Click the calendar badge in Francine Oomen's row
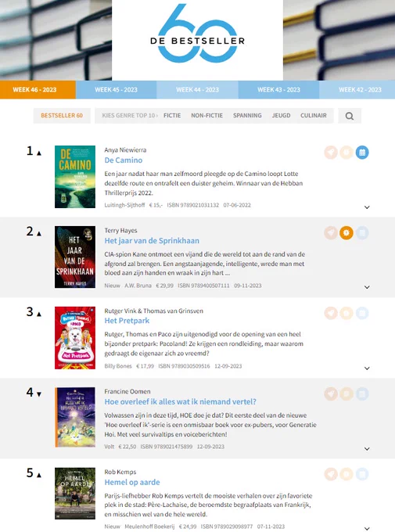This screenshot has width=395, height=532. (x=362, y=394)
